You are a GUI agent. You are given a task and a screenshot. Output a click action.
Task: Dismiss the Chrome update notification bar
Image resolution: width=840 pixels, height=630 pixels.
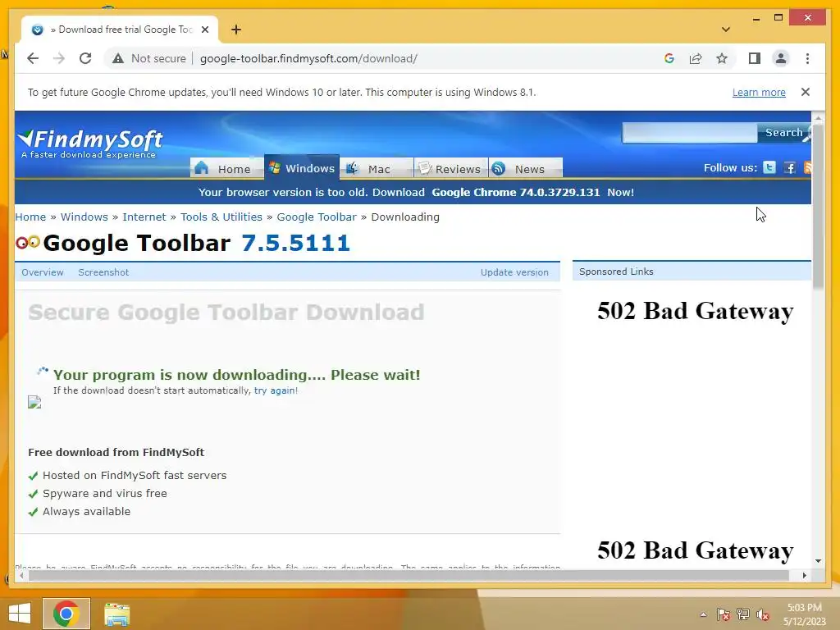806,92
